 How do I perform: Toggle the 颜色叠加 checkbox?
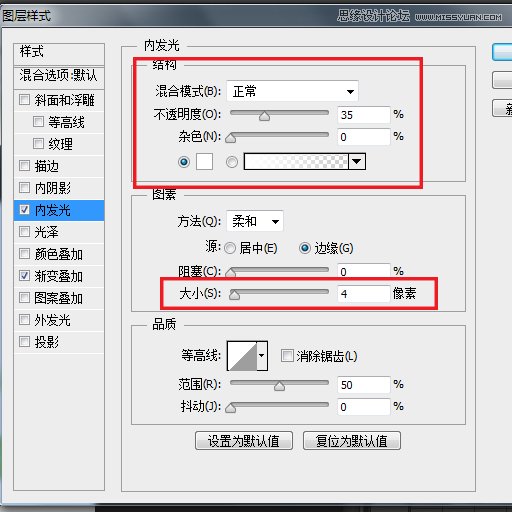coord(24,253)
